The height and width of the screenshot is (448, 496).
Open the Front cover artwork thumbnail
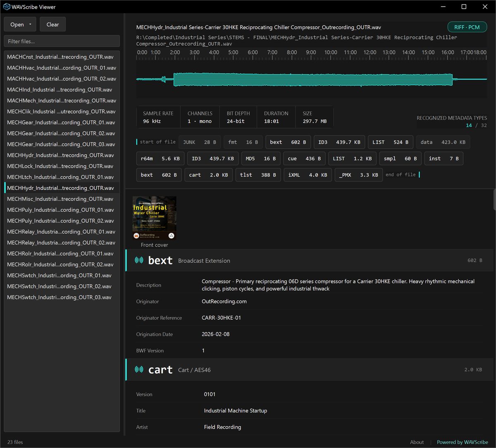154,218
